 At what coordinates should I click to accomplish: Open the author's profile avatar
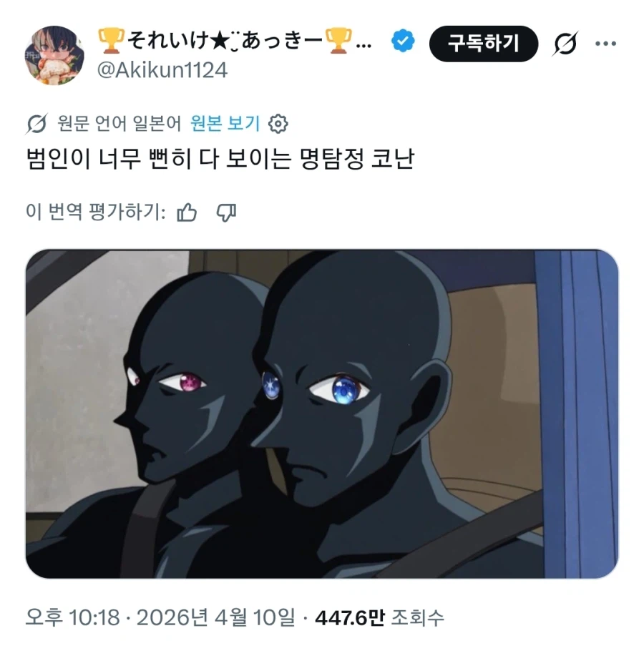click(x=54, y=55)
